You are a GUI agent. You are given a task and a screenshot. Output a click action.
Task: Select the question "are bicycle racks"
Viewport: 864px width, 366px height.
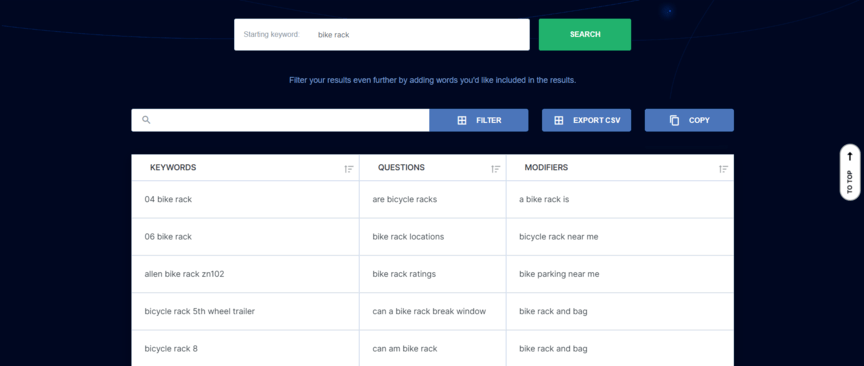404,200
